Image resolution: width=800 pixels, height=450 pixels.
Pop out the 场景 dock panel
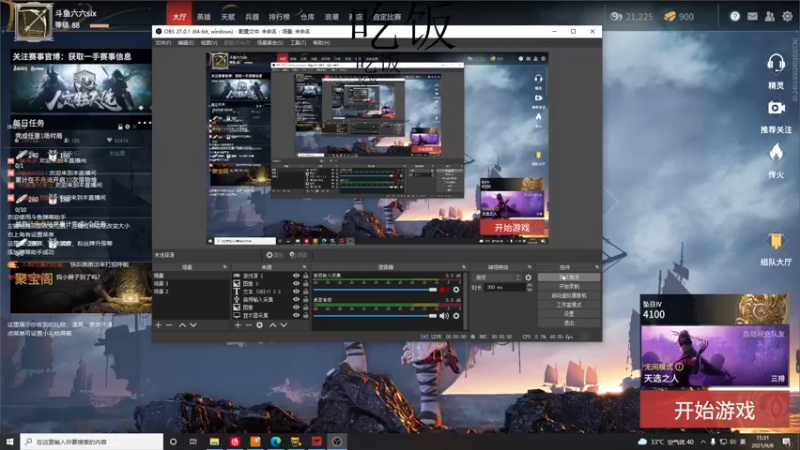[x=225, y=267]
